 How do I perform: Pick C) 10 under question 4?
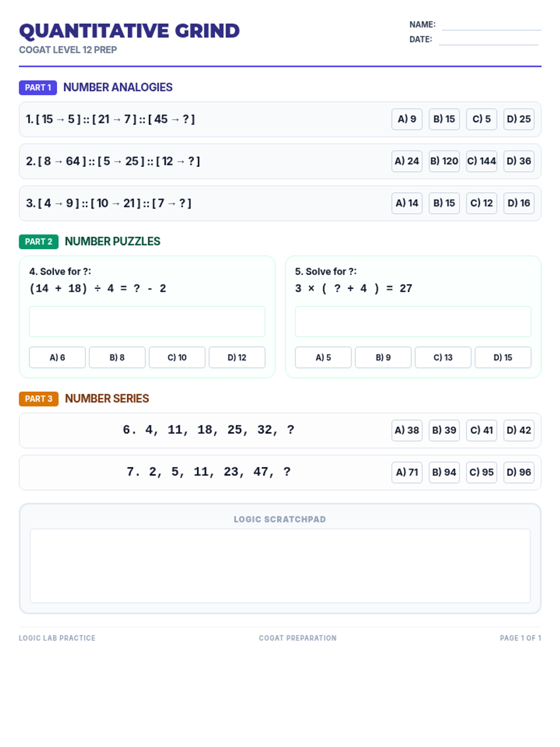177,357
